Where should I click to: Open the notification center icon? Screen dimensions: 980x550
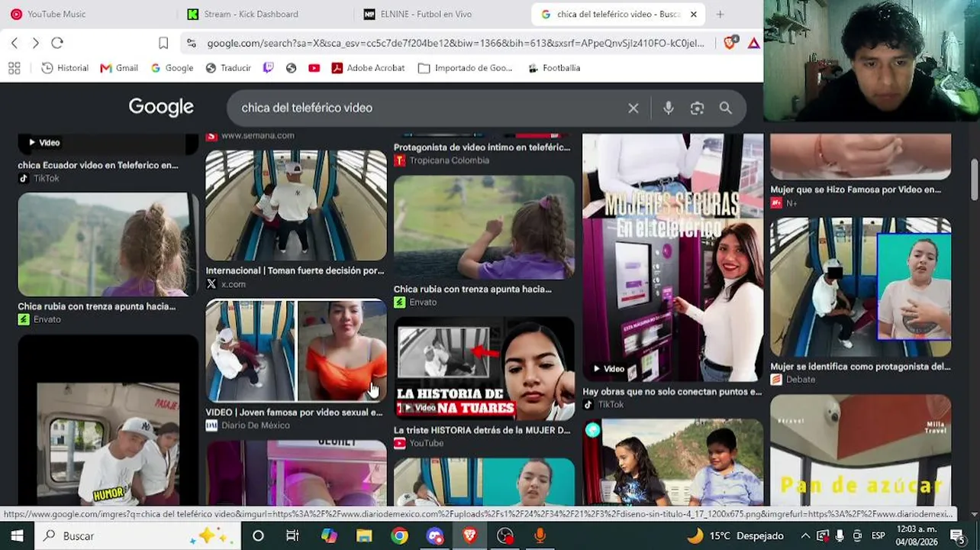click(957, 535)
